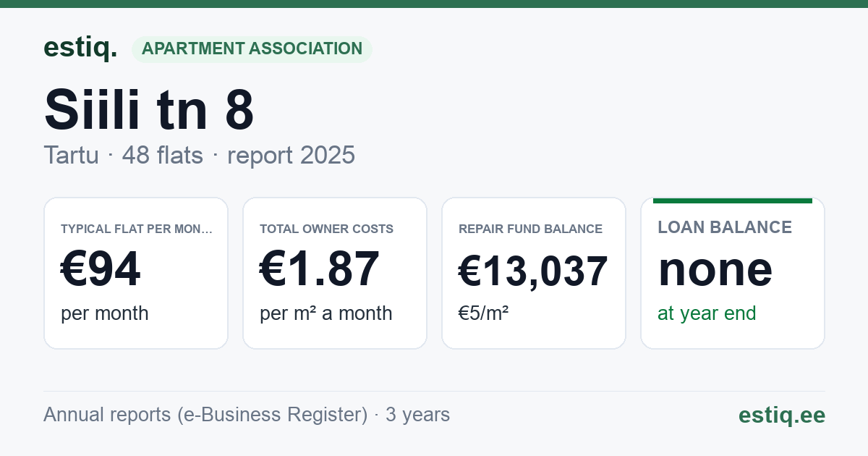Screen dimensions: 868x456
Task: Select the €5/m² text
Action: (483, 313)
